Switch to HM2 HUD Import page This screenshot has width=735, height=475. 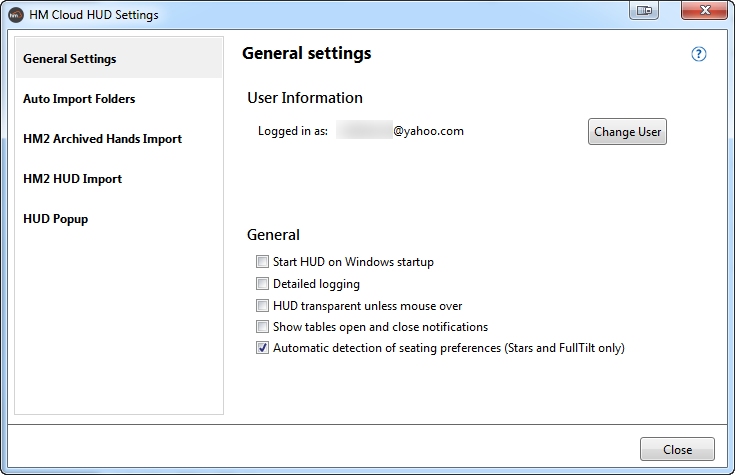(72, 179)
